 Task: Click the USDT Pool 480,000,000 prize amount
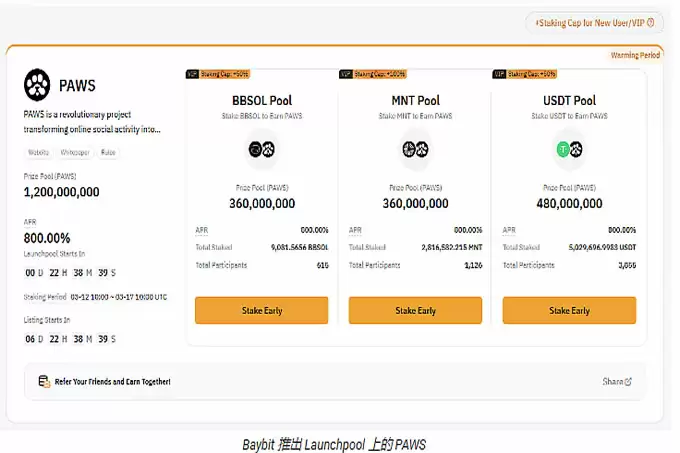[569, 203]
